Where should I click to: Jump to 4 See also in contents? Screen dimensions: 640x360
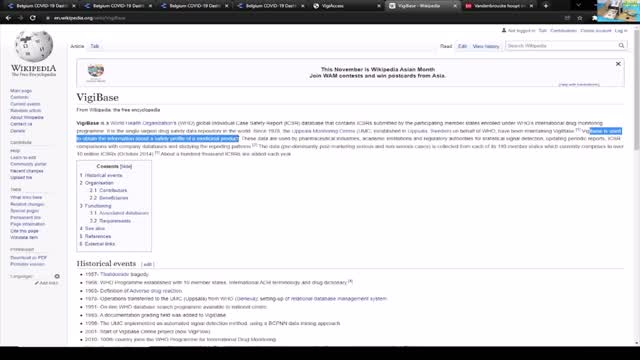click(x=92, y=229)
